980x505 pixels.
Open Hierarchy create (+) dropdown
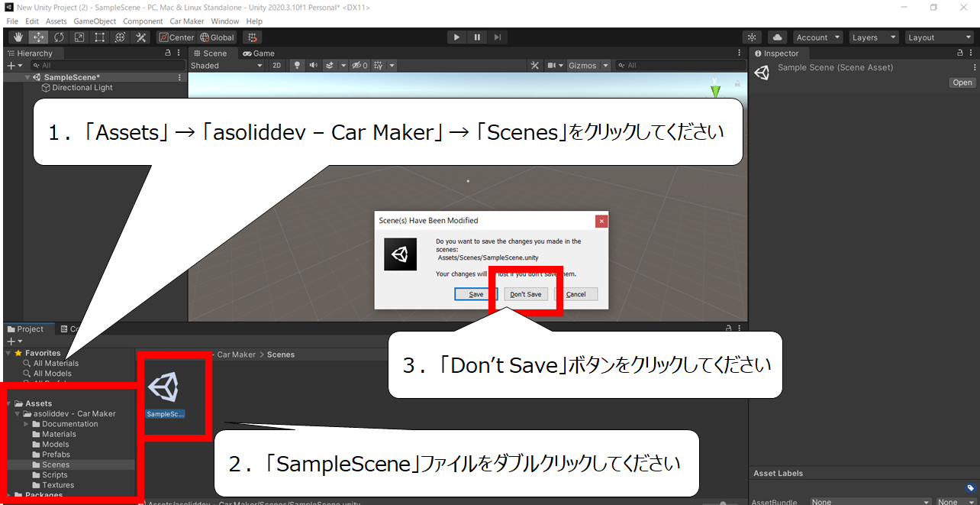pos(15,66)
